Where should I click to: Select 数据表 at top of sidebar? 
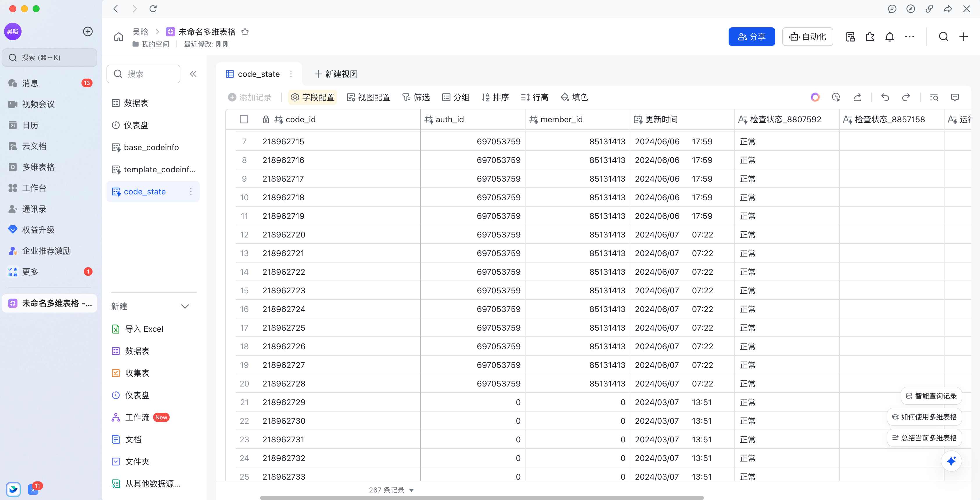pos(153,103)
